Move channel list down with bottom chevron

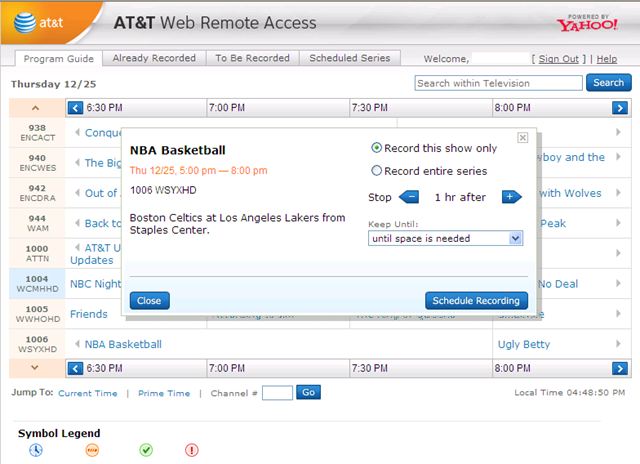click(35, 368)
